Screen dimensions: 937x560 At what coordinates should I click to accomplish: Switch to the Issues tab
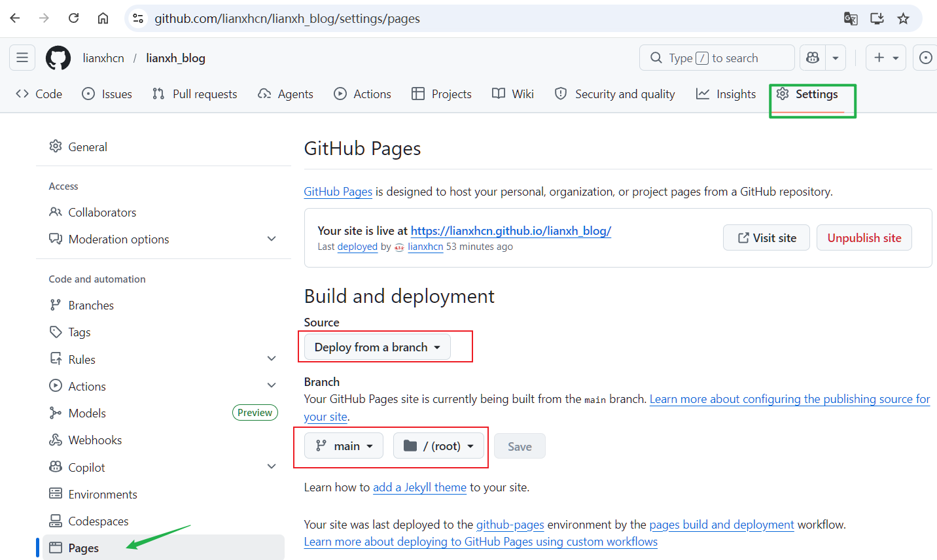[107, 94]
